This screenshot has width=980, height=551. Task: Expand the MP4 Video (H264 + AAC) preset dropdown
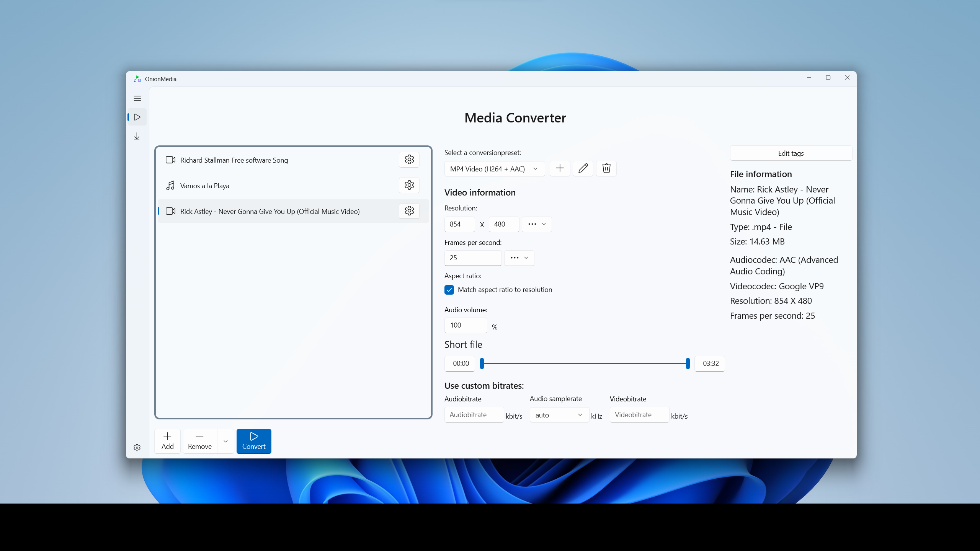pos(495,169)
